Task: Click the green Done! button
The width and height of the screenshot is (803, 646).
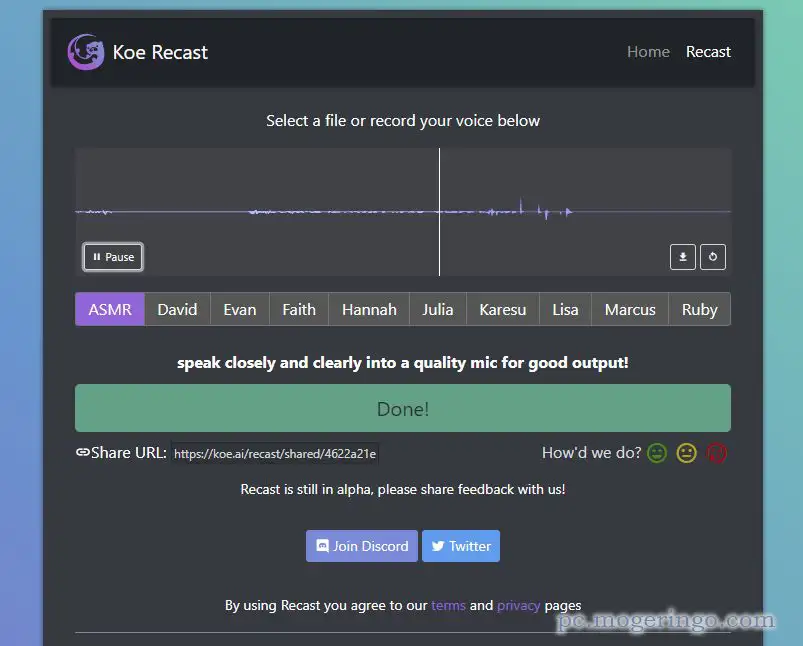Action: [x=403, y=408]
